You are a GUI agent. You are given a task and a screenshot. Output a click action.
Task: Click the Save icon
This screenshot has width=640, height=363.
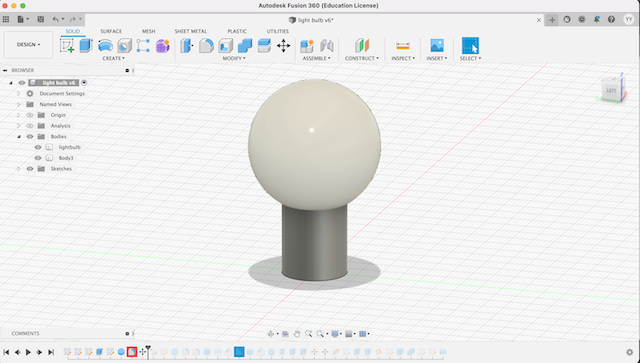pyautogui.click(x=41, y=19)
